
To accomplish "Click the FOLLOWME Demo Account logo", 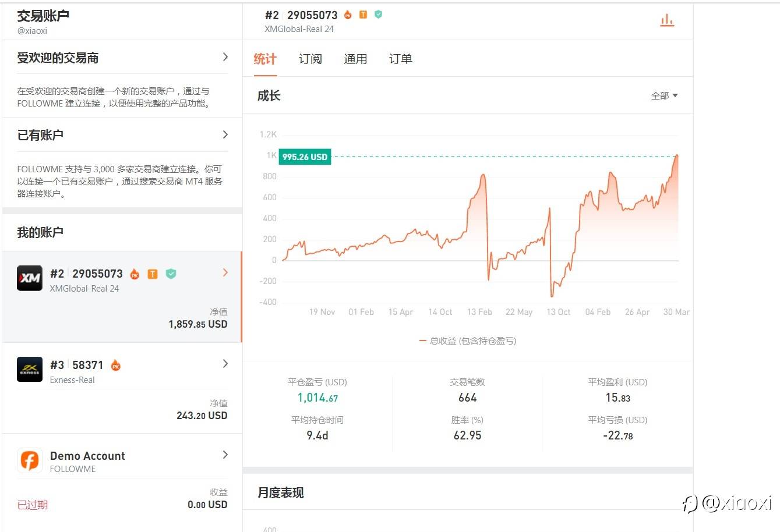I will pyautogui.click(x=30, y=460).
